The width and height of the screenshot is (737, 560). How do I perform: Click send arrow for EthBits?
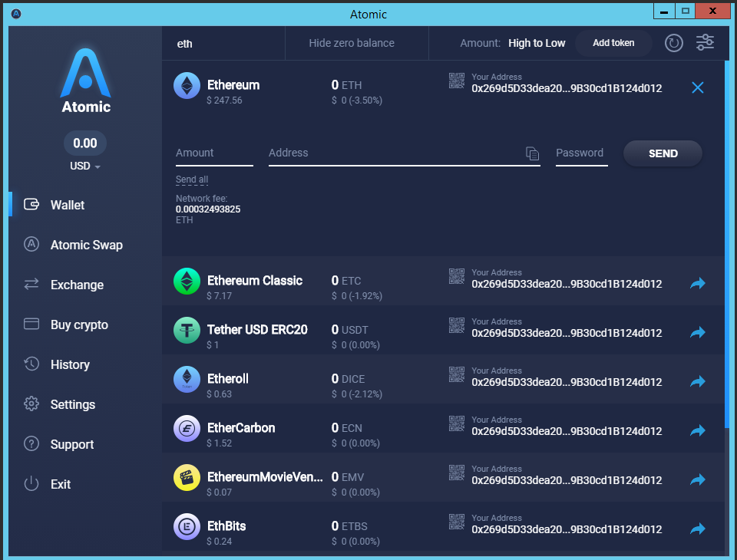click(x=698, y=529)
